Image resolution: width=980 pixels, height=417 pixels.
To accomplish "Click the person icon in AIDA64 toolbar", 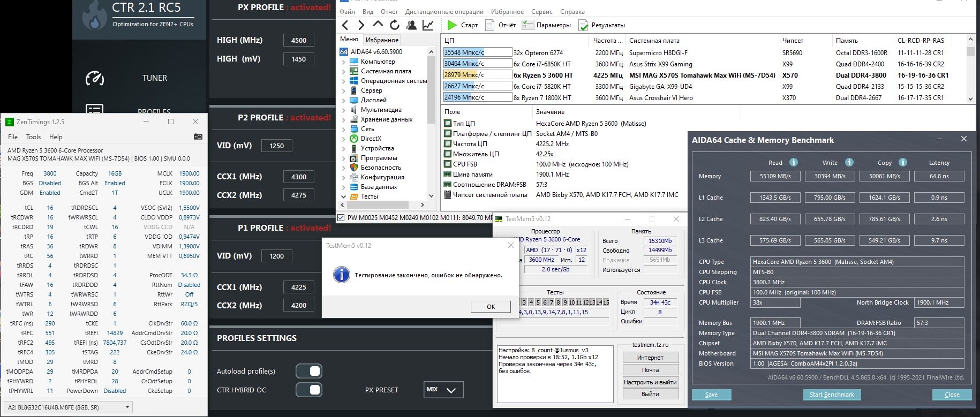I will (x=411, y=25).
